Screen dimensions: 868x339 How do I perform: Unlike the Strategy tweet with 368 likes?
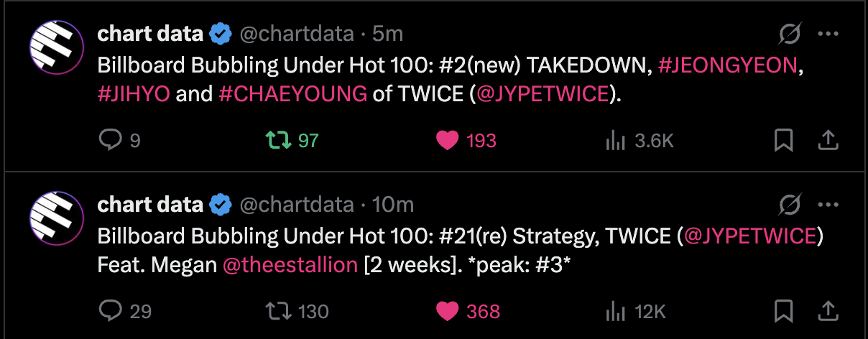(448, 311)
